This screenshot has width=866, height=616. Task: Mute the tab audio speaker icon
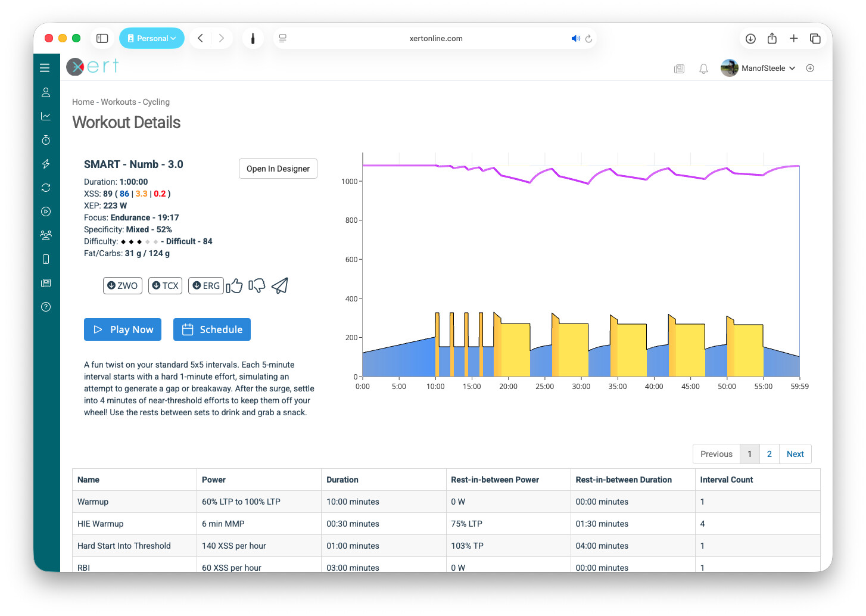[x=575, y=38]
